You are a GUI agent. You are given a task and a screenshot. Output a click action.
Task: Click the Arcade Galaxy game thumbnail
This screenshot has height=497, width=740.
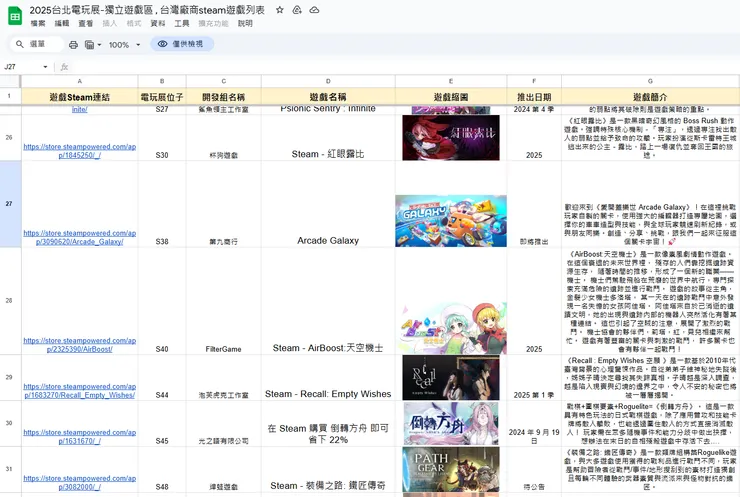(x=451, y=221)
